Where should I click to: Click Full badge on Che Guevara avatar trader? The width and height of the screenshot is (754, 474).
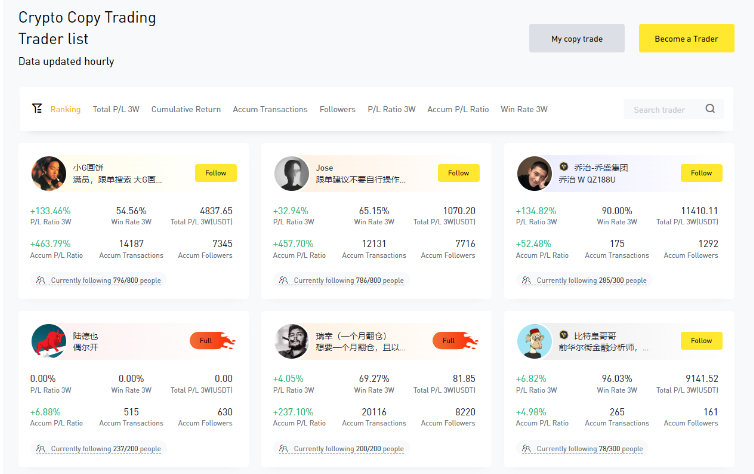coord(455,341)
